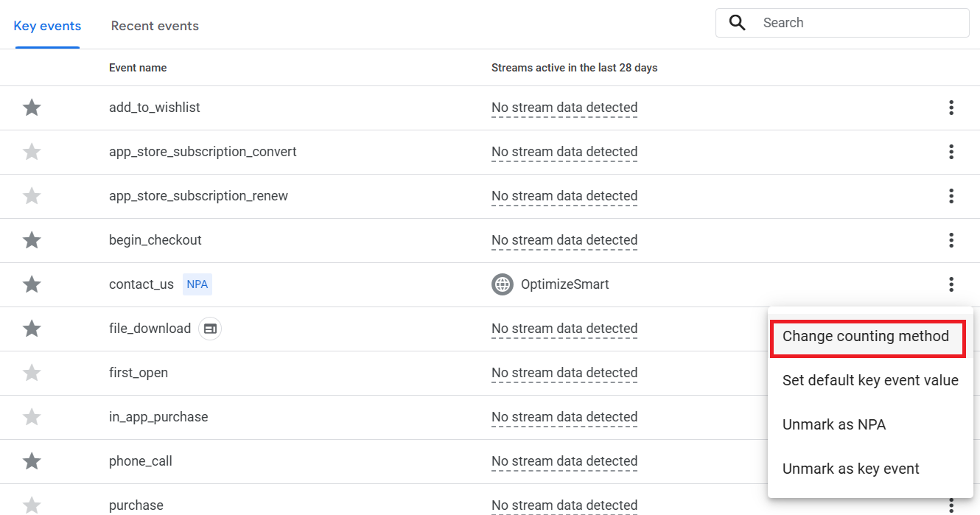The image size is (980, 515).
Task: Select Unmark as NPA option
Action: pos(834,425)
